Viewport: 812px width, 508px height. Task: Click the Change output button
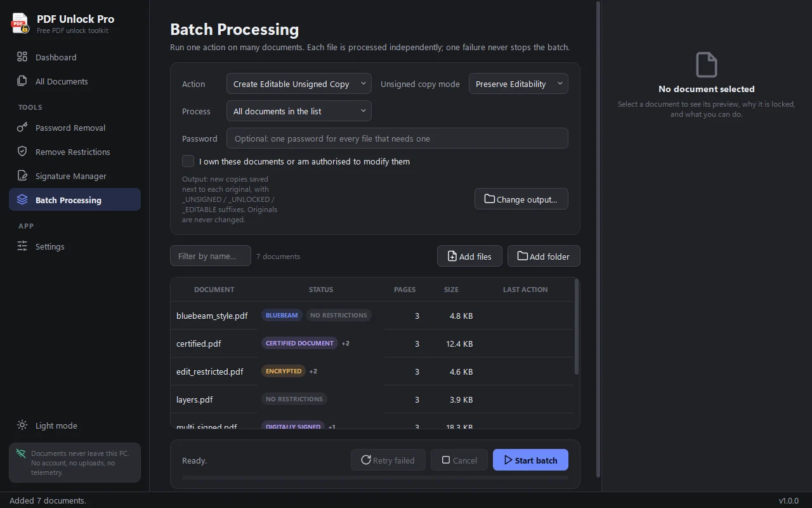pyautogui.click(x=521, y=199)
